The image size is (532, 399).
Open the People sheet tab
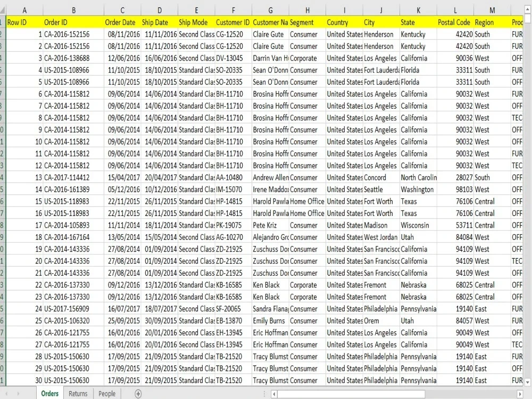(x=107, y=394)
